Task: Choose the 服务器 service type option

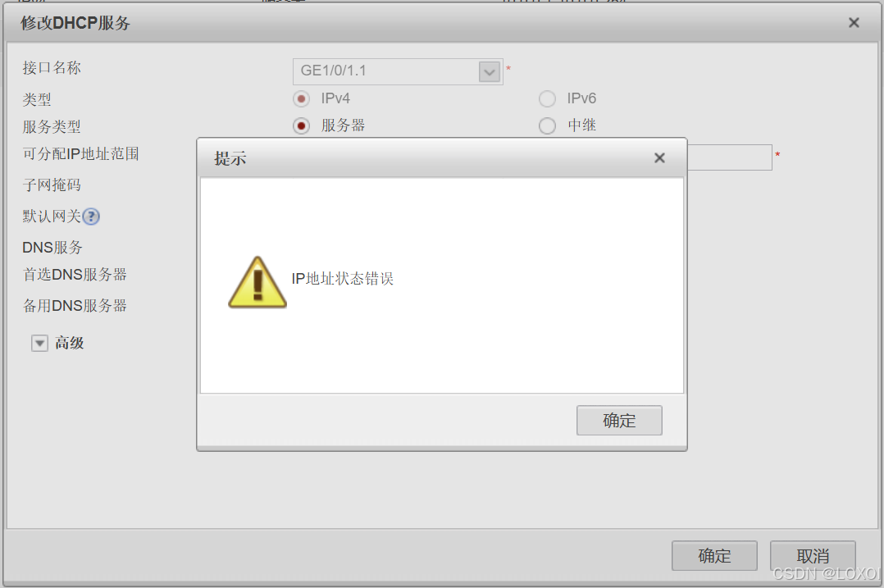Action: (x=301, y=125)
